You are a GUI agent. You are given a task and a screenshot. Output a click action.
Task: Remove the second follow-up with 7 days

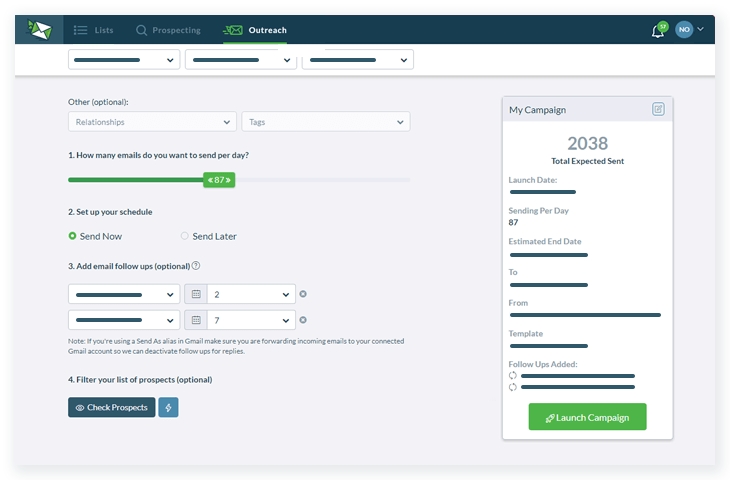click(303, 320)
